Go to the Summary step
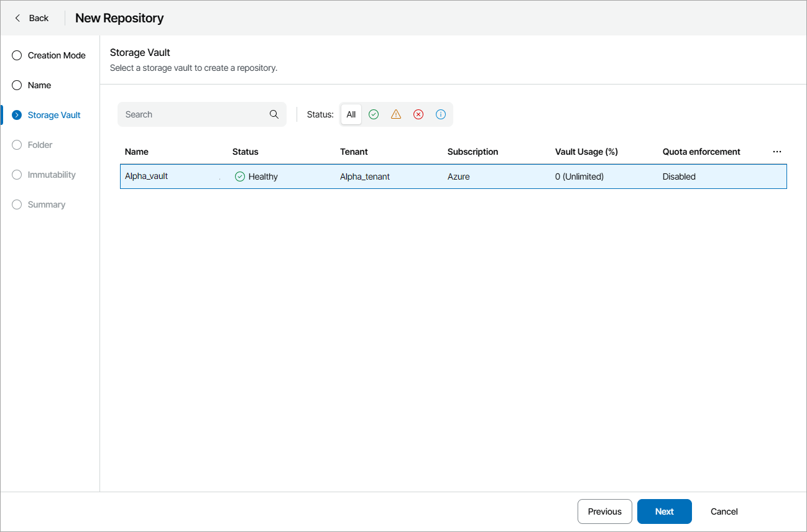This screenshot has height=532, width=807. click(16, 204)
